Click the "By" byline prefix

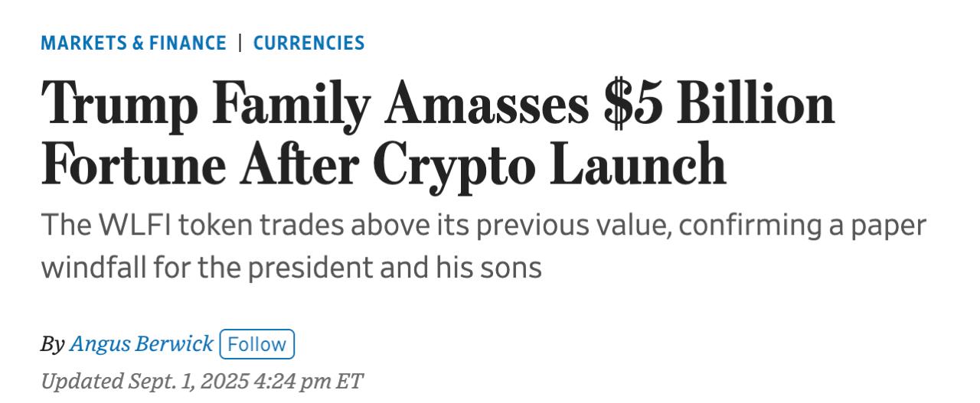tap(52, 344)
